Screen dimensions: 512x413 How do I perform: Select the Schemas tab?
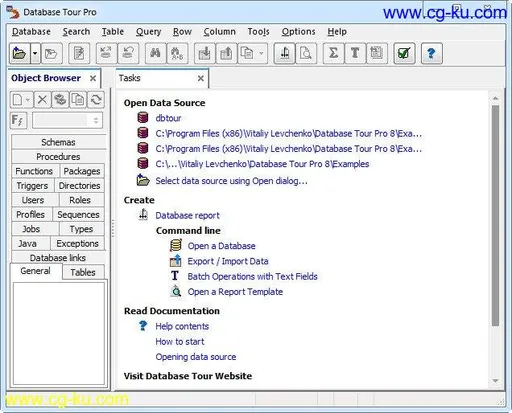click(58, 142)
